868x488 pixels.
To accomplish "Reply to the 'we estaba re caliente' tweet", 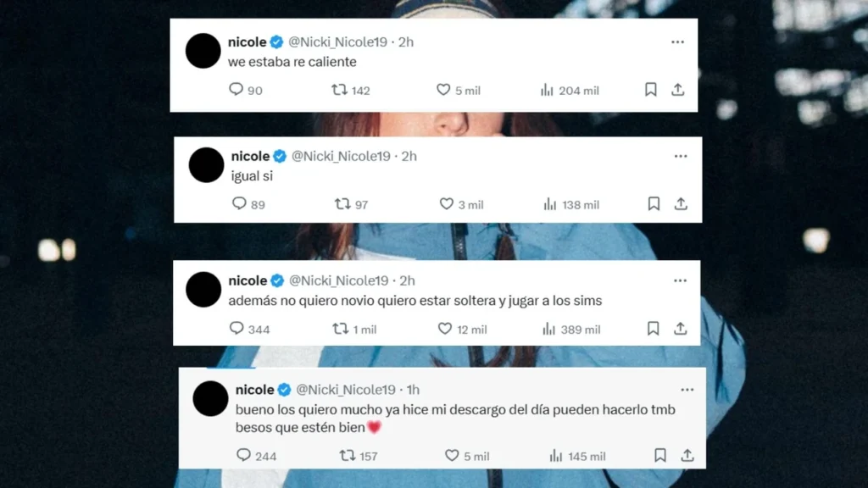I will pyautogui.click(x=236, y=90).
